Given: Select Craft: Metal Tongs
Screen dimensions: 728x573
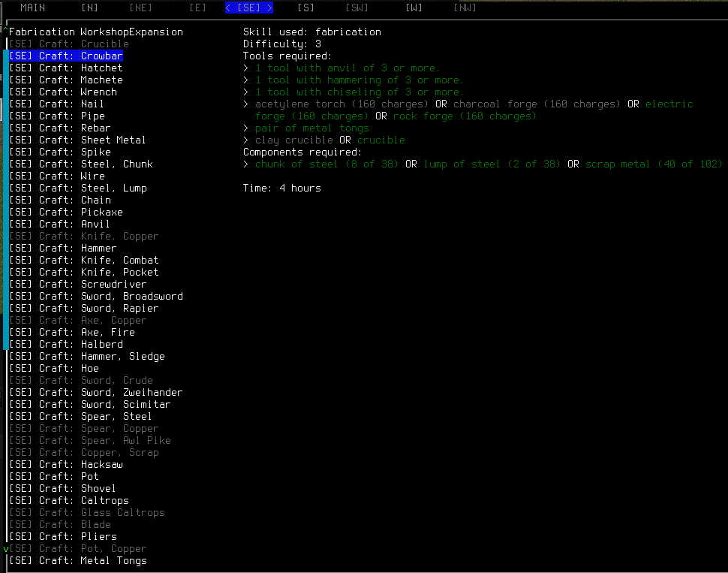Looking at the screenshot, I should coord(78,560).
